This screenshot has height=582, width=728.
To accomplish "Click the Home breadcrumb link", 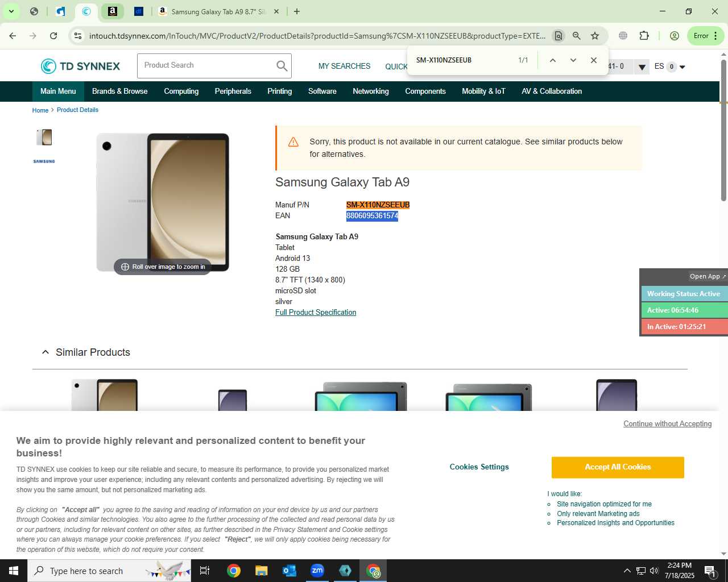I will pyautogui.click(x=40, y=110).
